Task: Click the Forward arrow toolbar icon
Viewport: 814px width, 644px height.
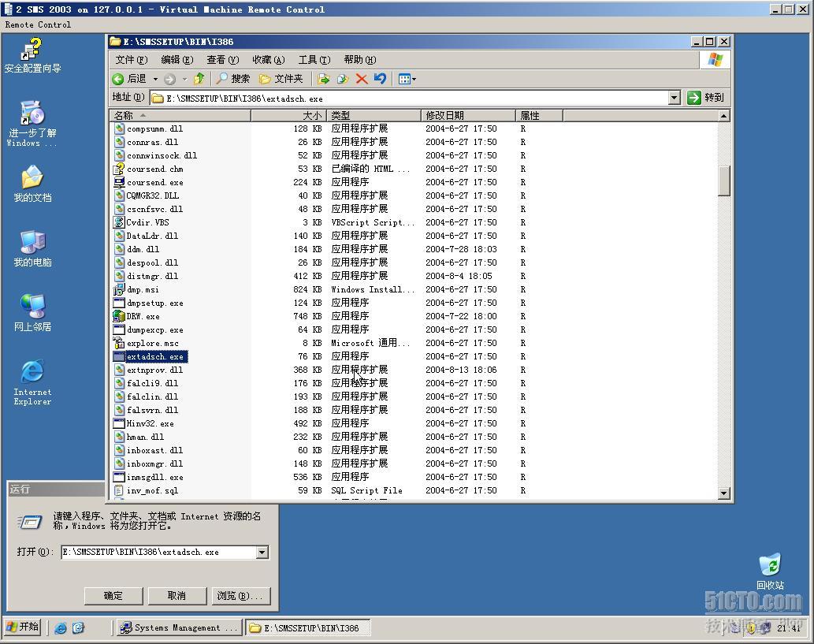Action: tap(169, 79)
